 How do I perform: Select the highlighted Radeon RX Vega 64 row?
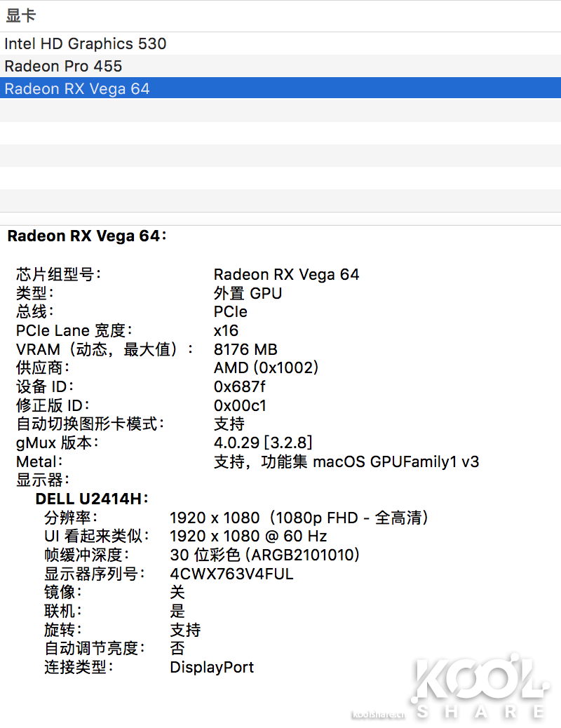[280, 88]
